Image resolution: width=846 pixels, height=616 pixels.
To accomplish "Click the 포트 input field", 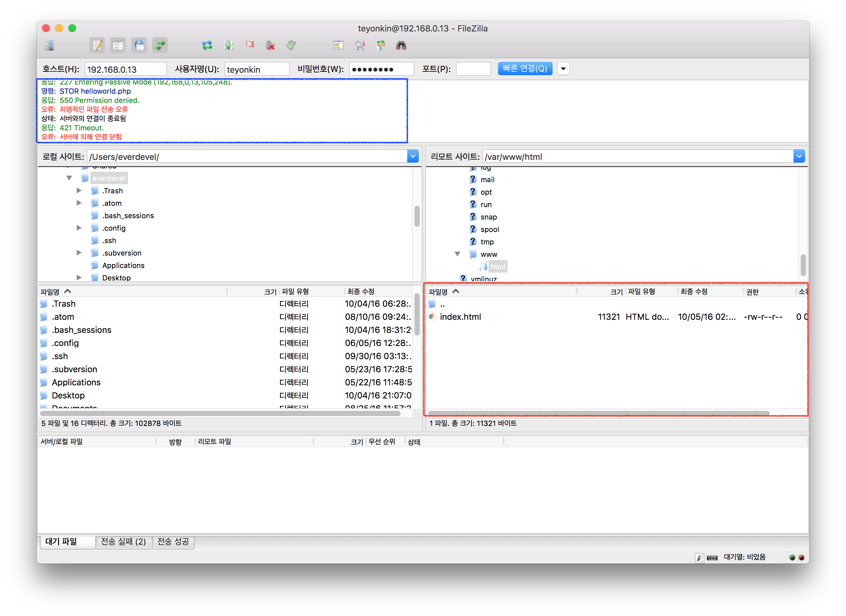I will point(473,69).
